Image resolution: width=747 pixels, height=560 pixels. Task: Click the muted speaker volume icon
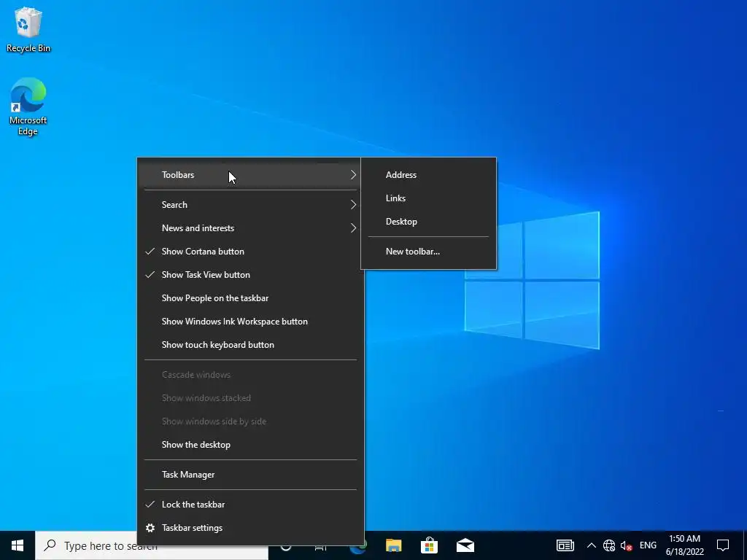pos(626,545)
